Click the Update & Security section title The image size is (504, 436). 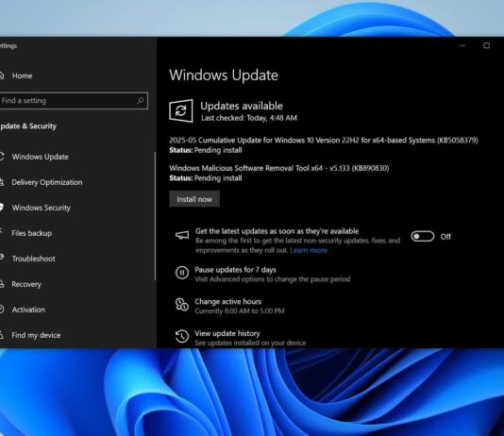tap(28, 126)
